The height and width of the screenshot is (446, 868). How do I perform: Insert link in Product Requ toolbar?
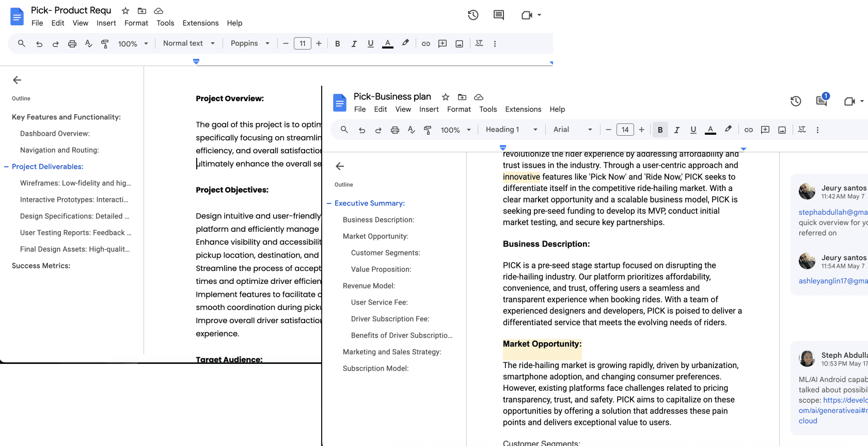pos(426,44)
